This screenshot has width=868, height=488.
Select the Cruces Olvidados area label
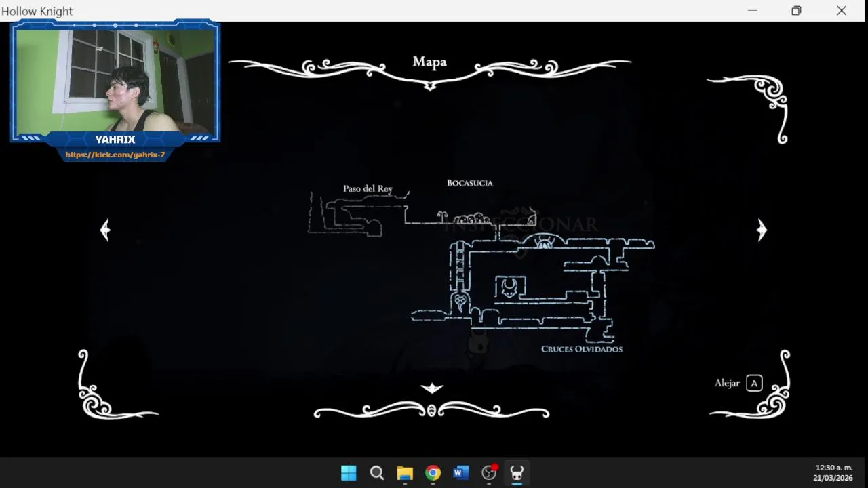[582, 349]
